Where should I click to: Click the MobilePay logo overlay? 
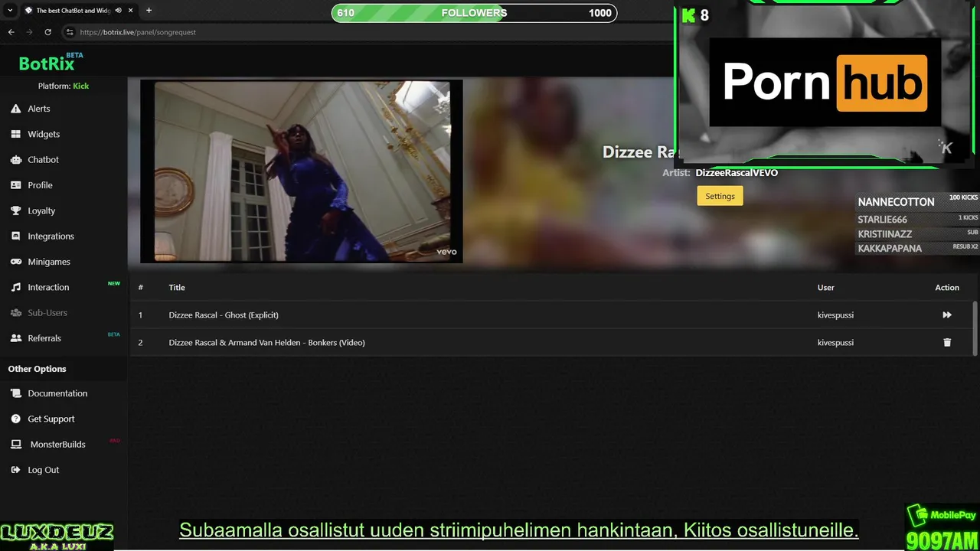(942, 516)
